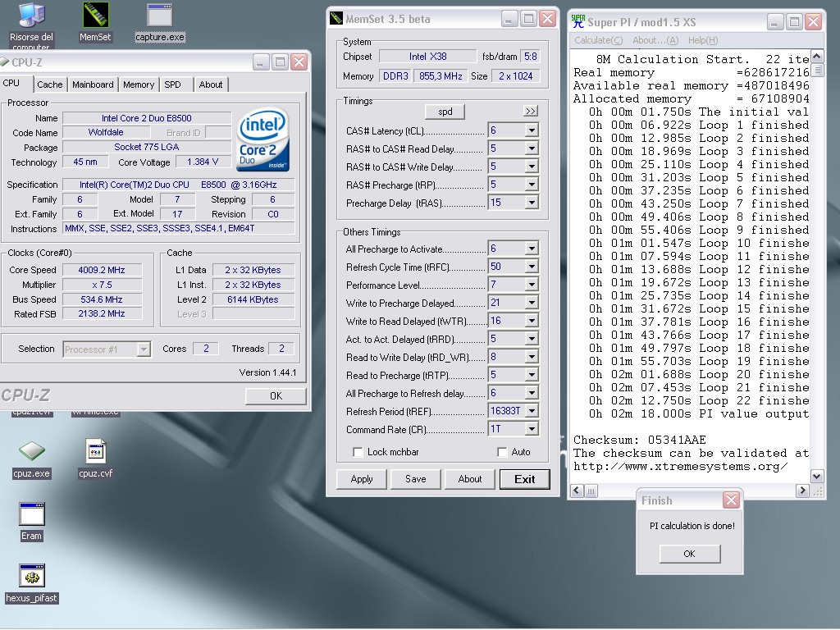Open RAS# Precharge (tRP) dropdown
Image resolution: width=840 pixels, height=630 pixels.
[532, 185]
